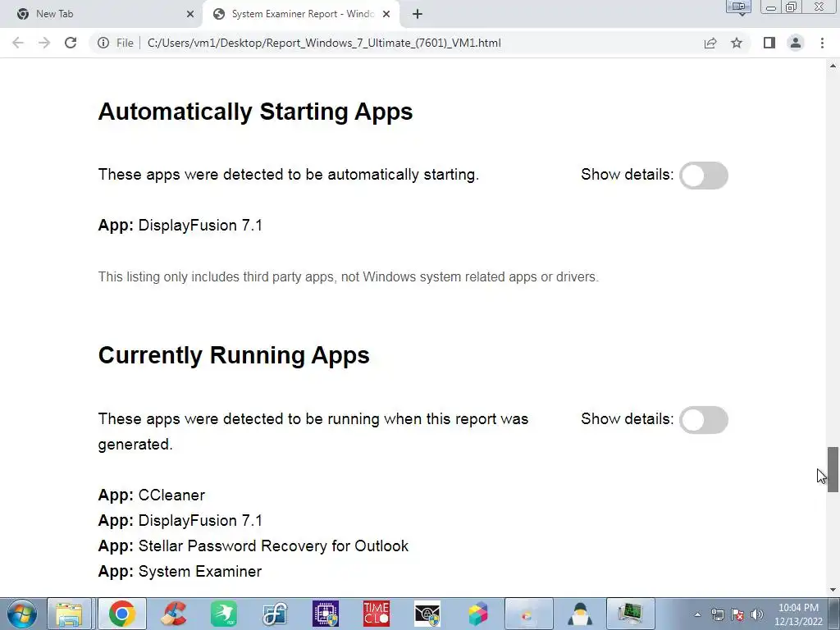Image resolution: width=840 pixels, height=630 pixels.
Task: Toggle Show details for Currently Running Apps
Action: click(703, 419)
